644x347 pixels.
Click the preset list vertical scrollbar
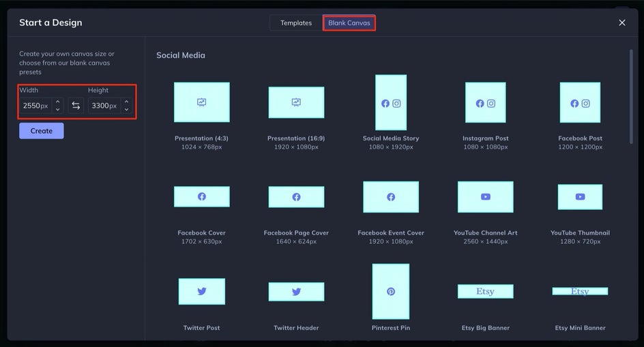point(631,97)
